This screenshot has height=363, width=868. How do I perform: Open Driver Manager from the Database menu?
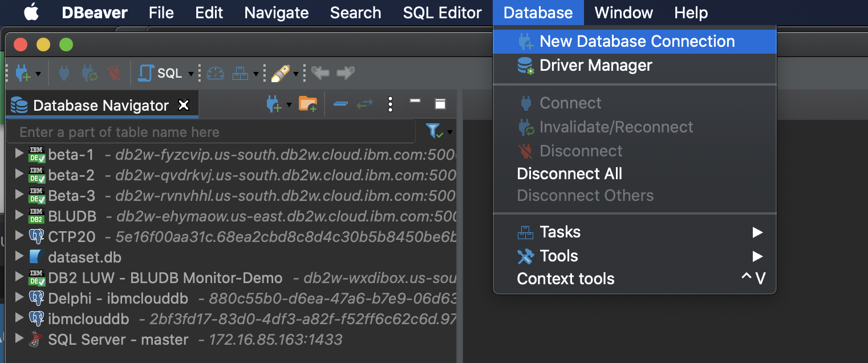pyautogui.click(x=634, y=66)
